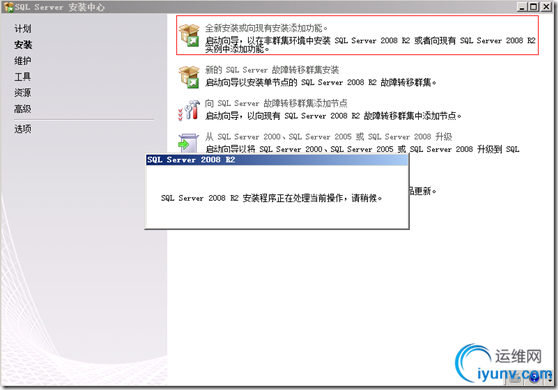
Task: Switch to the 高级 sidebar page
Action: tap(23, 109)
